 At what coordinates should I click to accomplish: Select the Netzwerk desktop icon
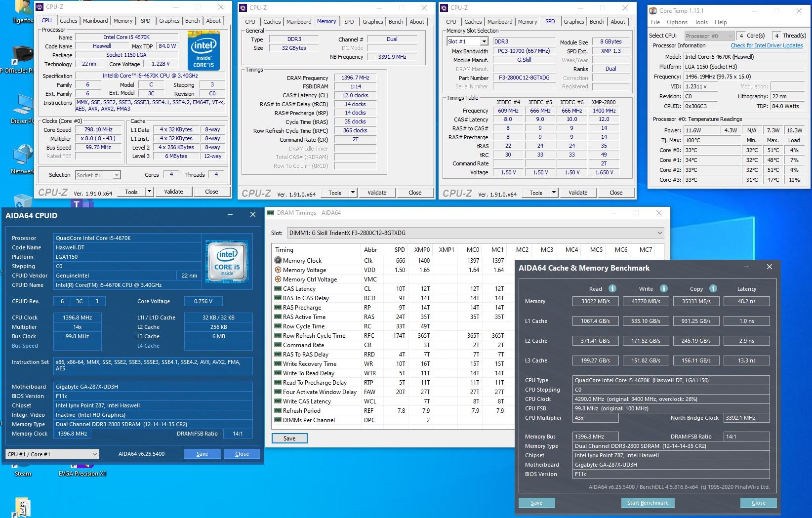coord(22,159)
